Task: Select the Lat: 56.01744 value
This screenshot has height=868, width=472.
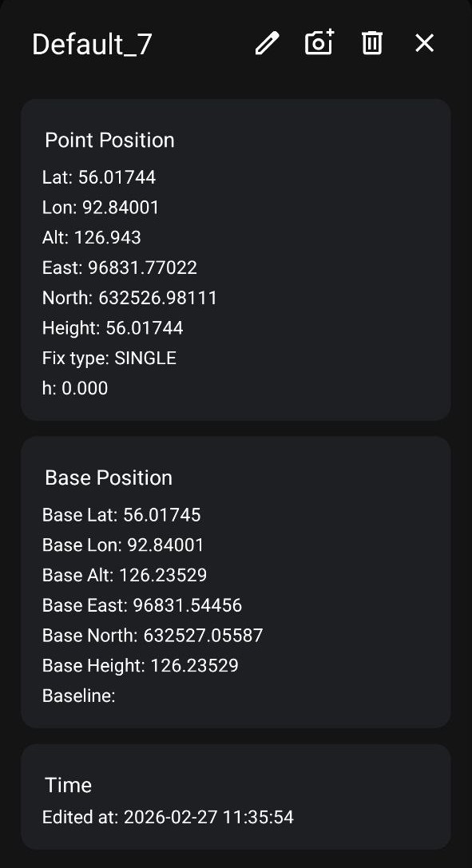Action: pyautogui.click(x=99, y=177)
